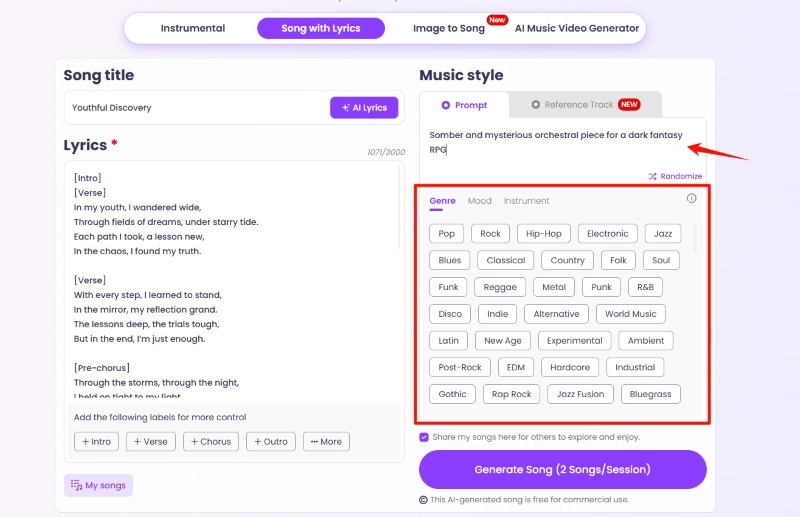Choose Folk genre tag
The height and width of the screenshot is (517, 800).
click(x=618, y=260)
